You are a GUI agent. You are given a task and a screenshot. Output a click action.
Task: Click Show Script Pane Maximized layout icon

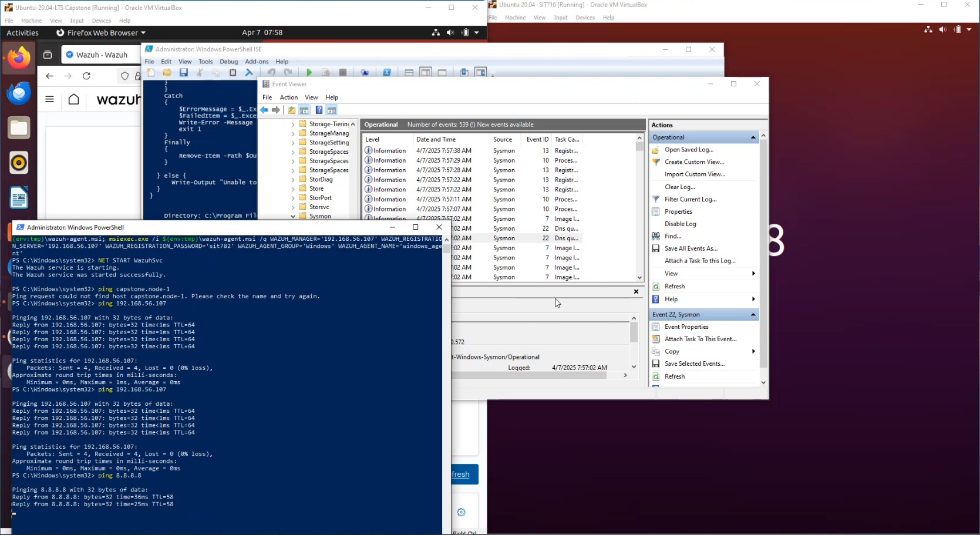[442, 72]
